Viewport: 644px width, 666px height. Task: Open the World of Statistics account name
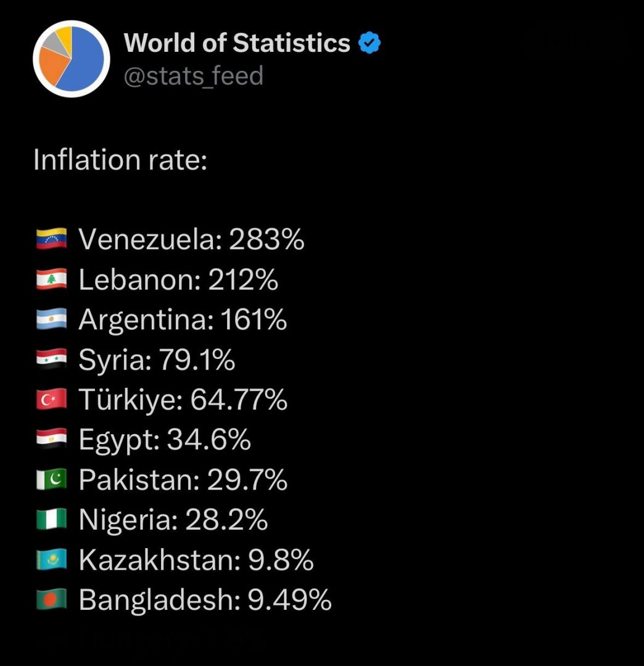[237, 43]
